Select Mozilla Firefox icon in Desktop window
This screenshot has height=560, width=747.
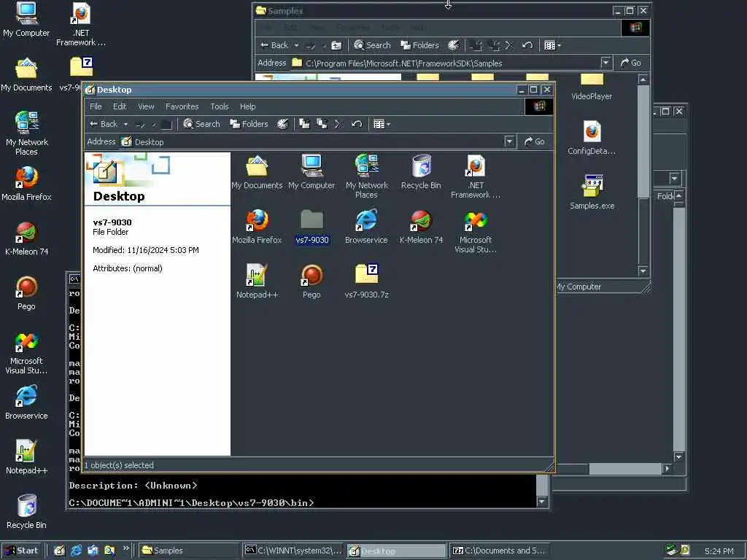(257, 227)
